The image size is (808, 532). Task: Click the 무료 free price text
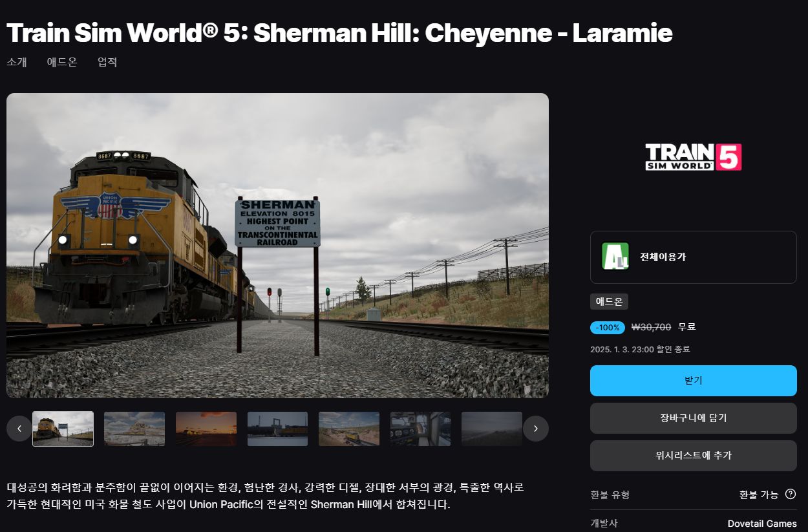pyautogui.click(x=686, y=328)
